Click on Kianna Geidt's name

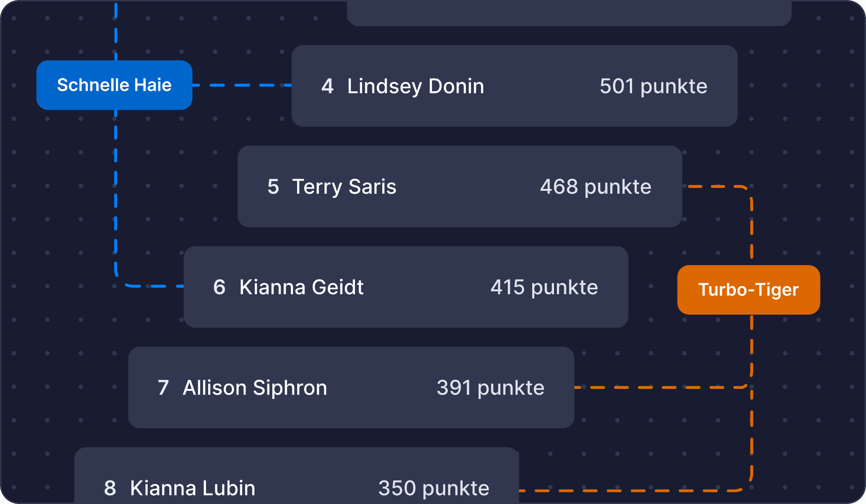(x=301, y=287)
